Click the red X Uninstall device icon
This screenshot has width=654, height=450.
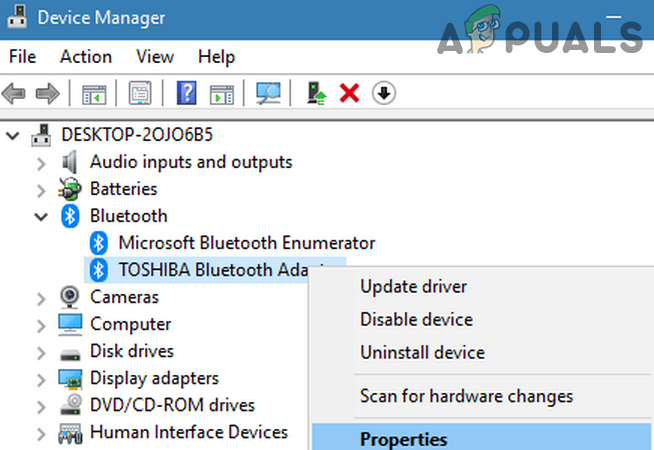coord(349,93)
